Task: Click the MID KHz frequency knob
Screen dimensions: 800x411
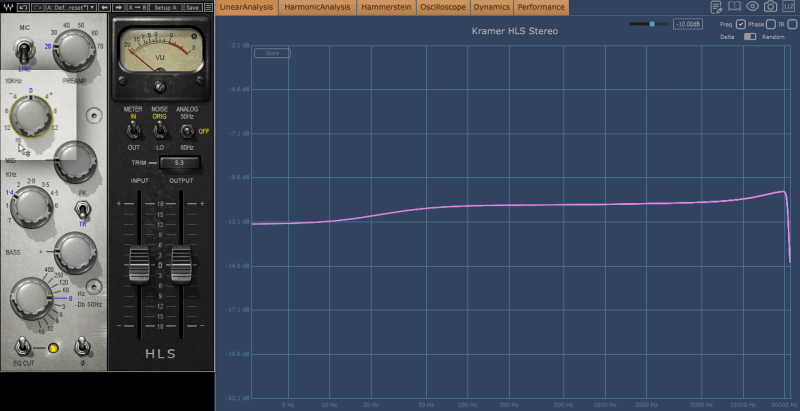Action: pos(31,206)
